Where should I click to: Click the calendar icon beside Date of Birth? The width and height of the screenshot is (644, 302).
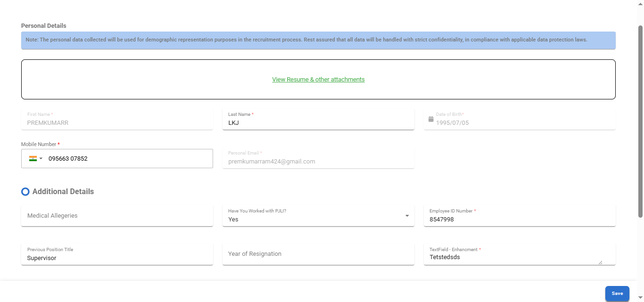[x=430, y=119]
